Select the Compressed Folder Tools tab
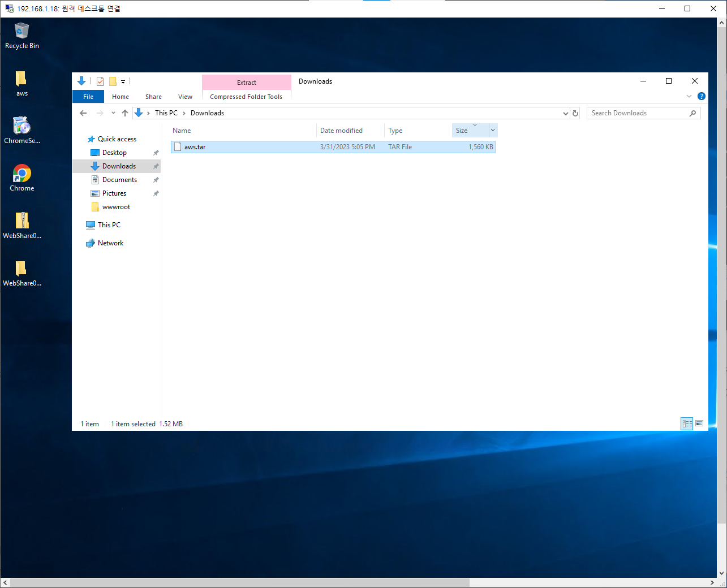 tap(246, 97)
